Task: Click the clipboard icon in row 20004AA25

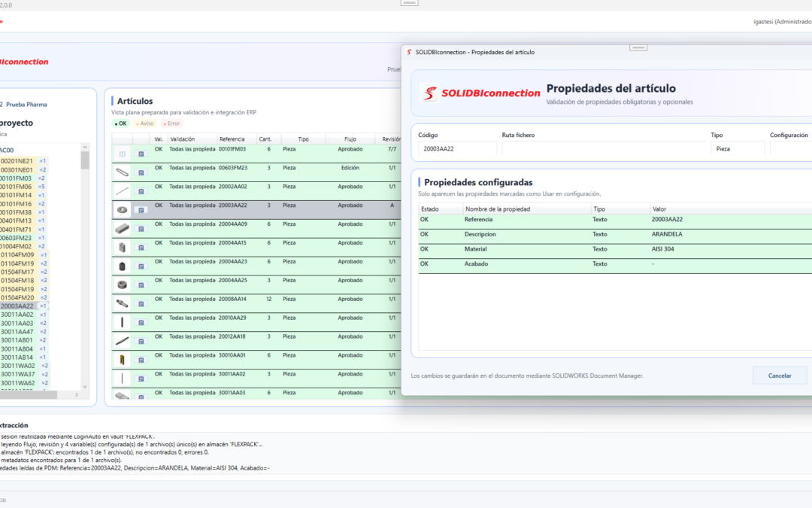Action: (x=141, y=284)
